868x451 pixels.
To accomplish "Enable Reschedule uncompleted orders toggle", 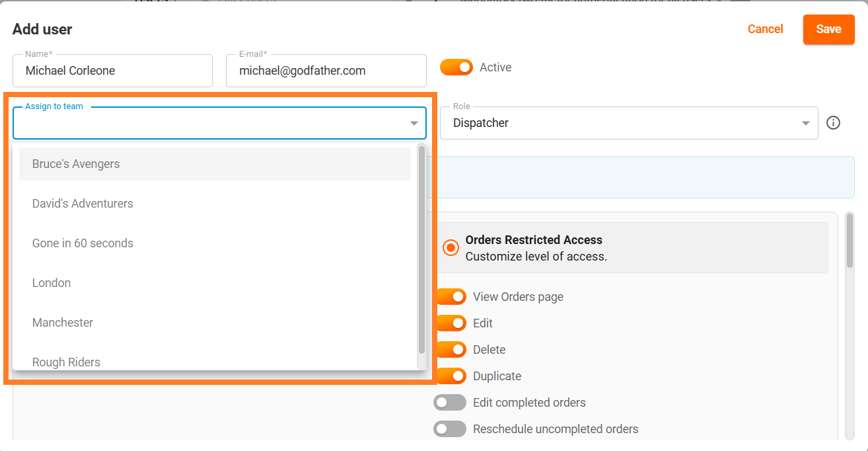I will coord(450,429).
